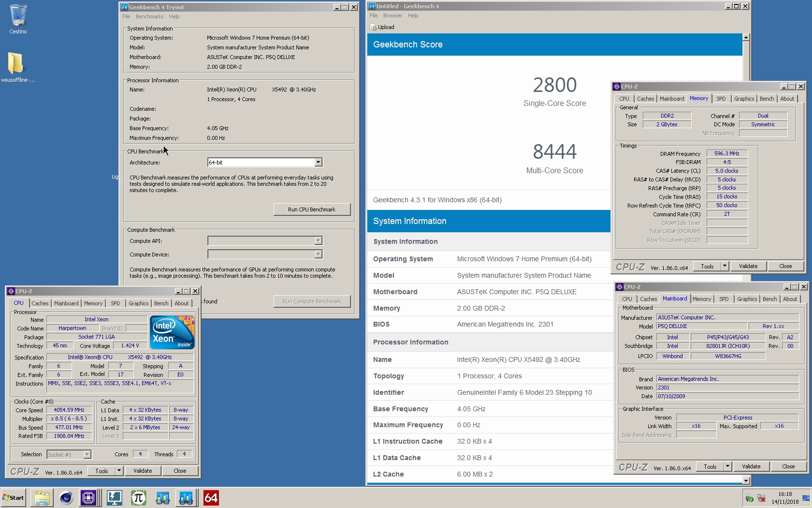
Task: Open the second Geekbench taskbar icon
Action: (186, 498)
